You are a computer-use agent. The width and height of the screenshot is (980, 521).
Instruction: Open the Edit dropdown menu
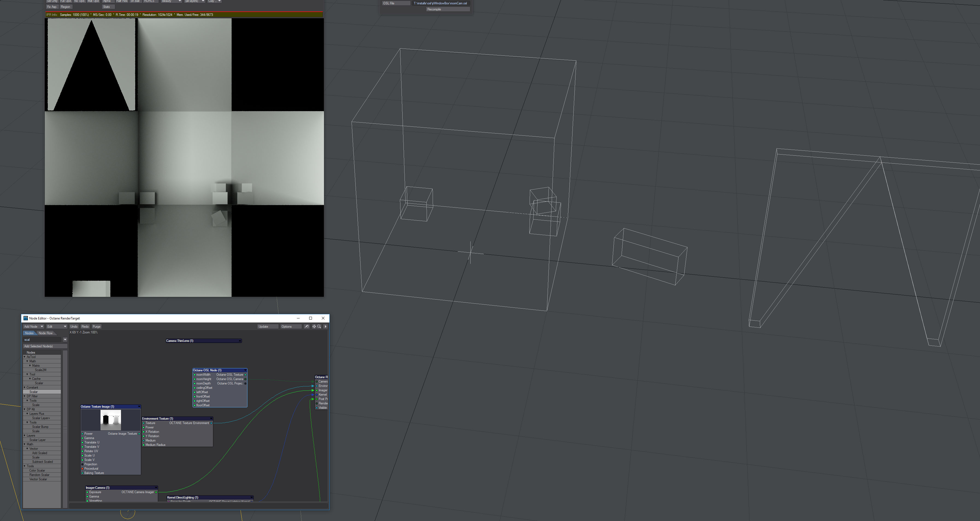pos(56,327)
